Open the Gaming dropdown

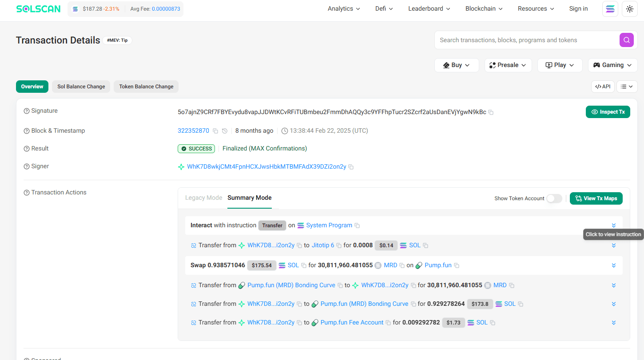coord(612,65)
